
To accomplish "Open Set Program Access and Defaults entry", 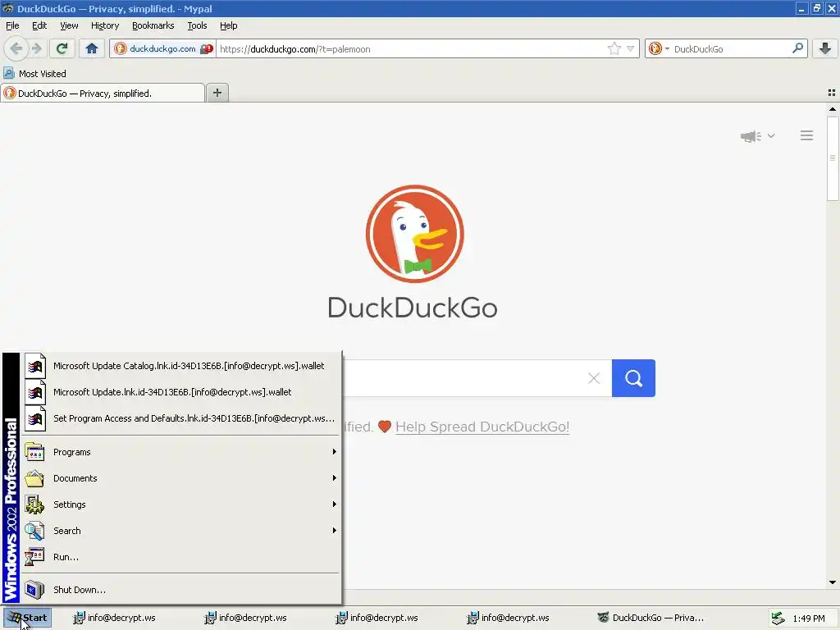I will pos(180,418).
